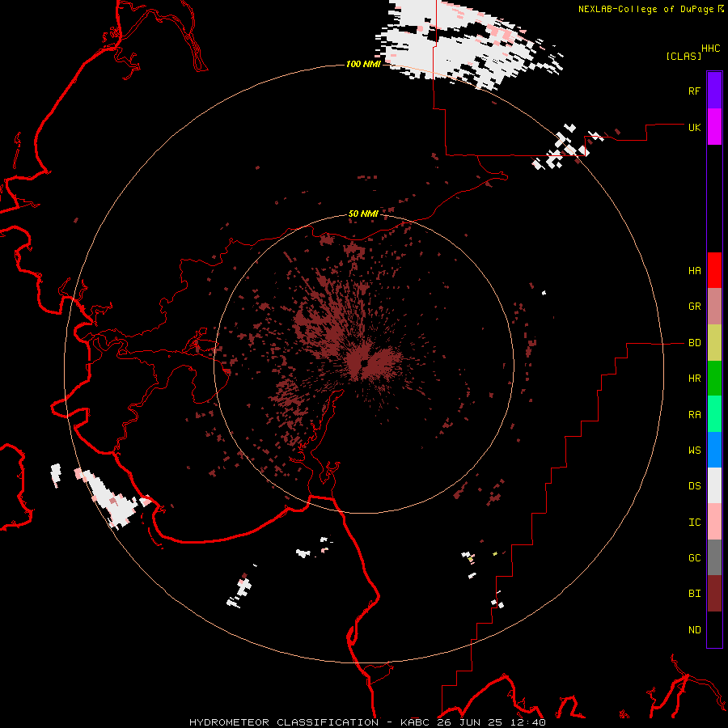Click the [CLAS] units label
The height and width of the screenshot is (728, 728).
[684, 56]
